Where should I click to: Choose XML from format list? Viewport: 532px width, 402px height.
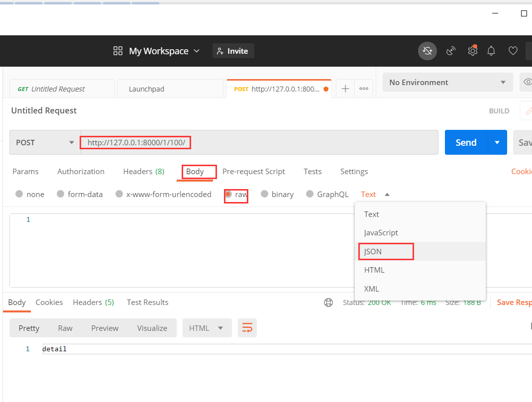[x=420, y=289]
